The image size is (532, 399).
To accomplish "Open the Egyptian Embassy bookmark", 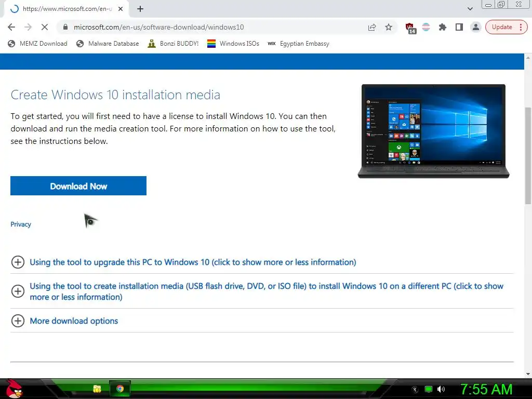I will tap(298, 44).
